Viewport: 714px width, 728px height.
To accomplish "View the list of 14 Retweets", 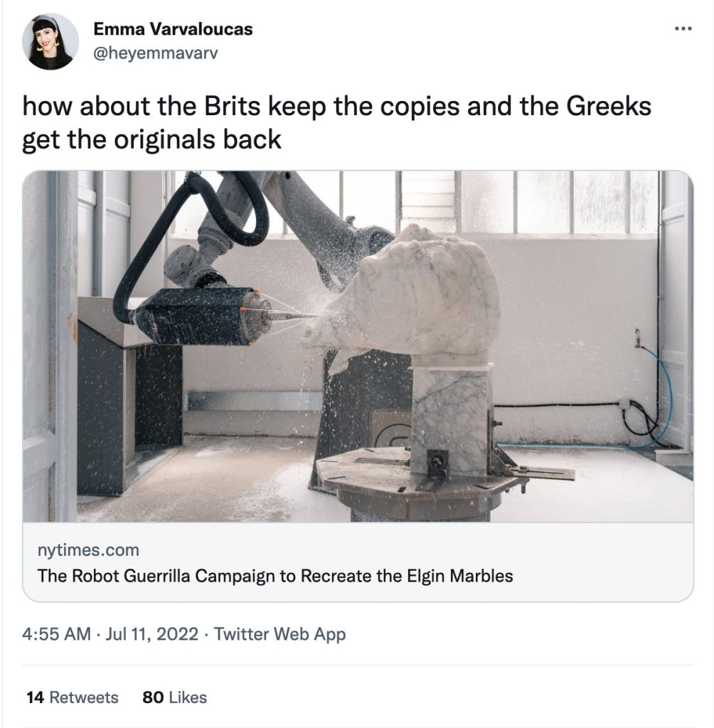I will pos(73,697).
